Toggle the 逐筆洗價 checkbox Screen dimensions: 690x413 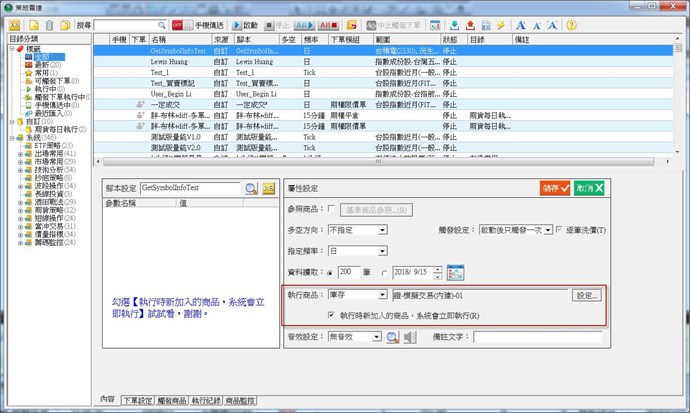[x=560, y=229]
